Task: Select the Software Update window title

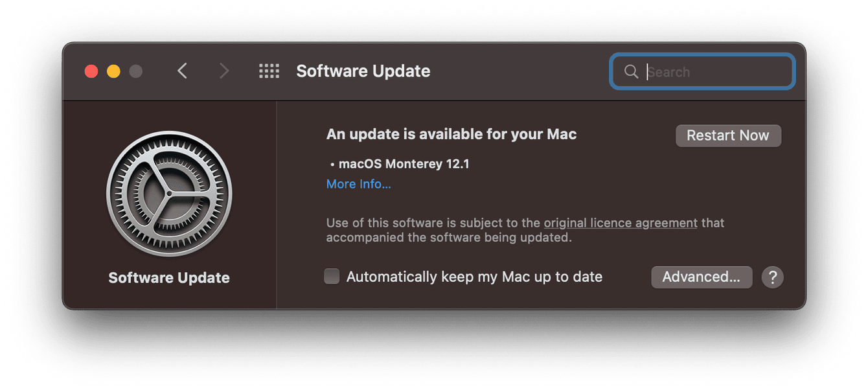Action: [363, 71]
